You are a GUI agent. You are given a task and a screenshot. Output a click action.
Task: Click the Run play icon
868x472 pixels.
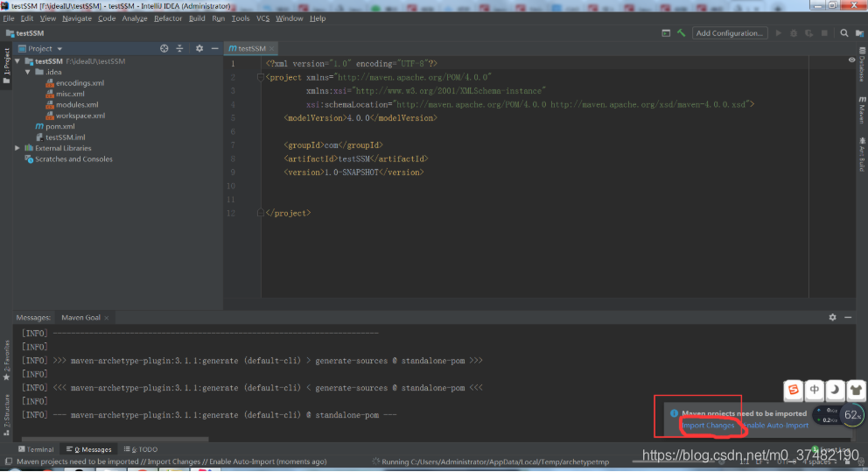(779, 33)
